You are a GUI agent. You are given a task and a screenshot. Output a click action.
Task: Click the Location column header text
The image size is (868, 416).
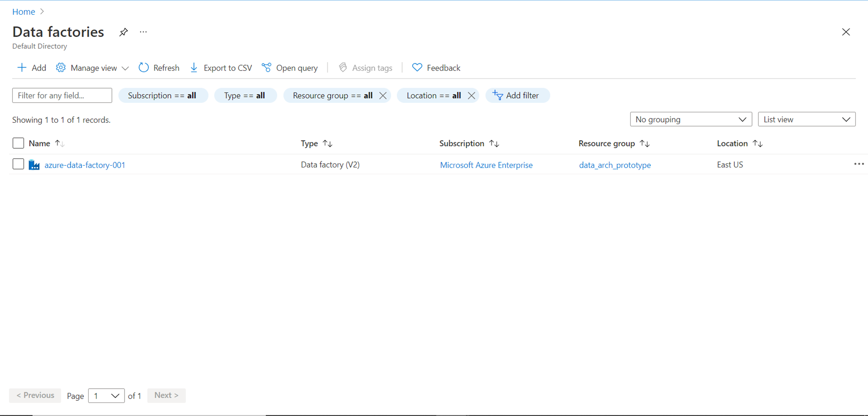[733, 144]
